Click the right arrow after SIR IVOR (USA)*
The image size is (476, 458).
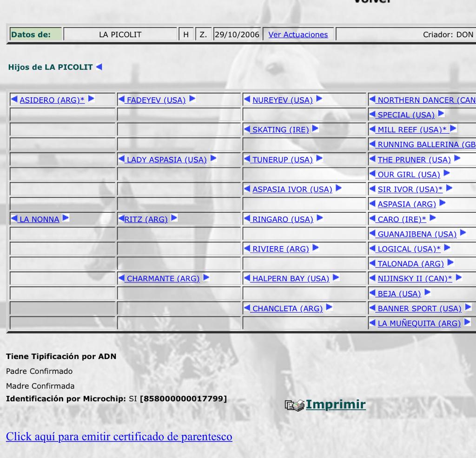(x=449, y=188)
